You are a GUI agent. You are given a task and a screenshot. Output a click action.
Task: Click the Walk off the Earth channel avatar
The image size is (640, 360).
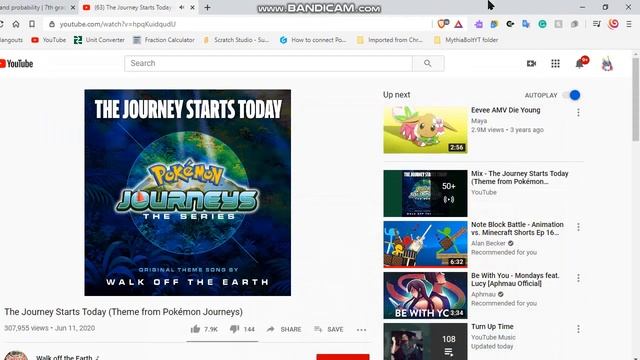pyautogui.click(x=16, y=356)
